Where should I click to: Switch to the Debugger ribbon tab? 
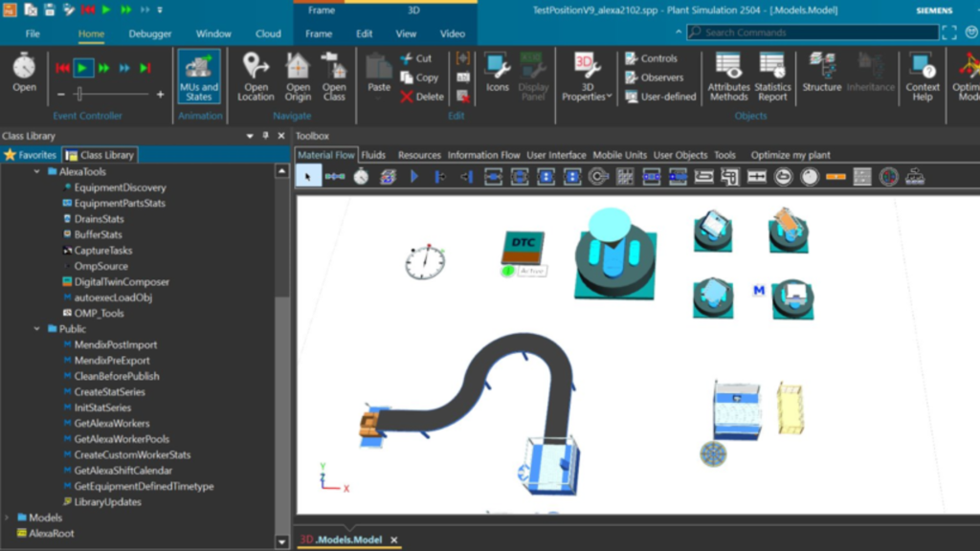[150, 33]
